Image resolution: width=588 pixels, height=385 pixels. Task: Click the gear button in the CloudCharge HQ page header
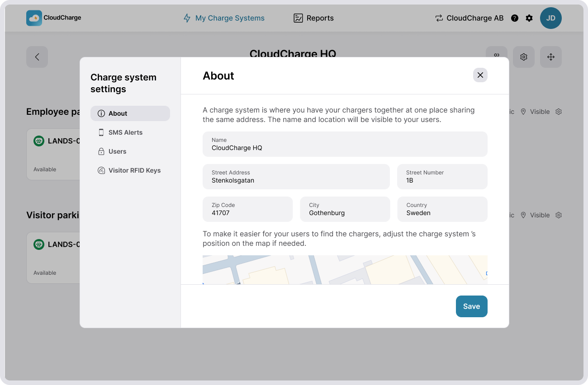pos(524,57)
